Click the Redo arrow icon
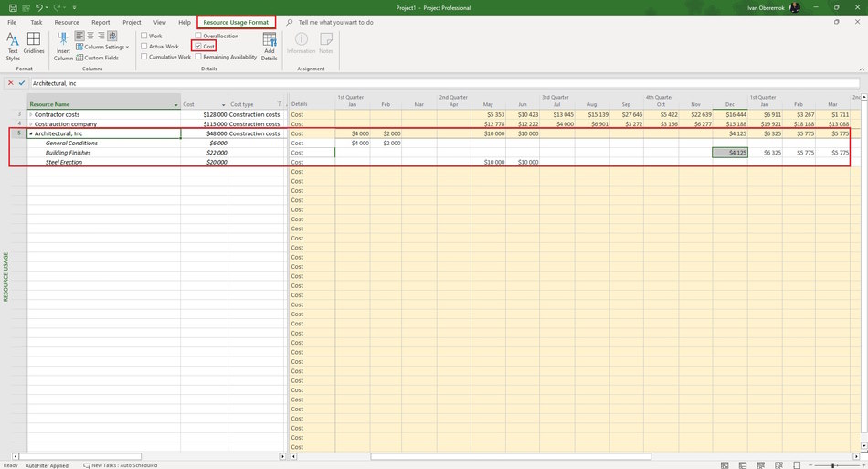Image resolution: width=868 pixels, height=469 pixels. 57,7
